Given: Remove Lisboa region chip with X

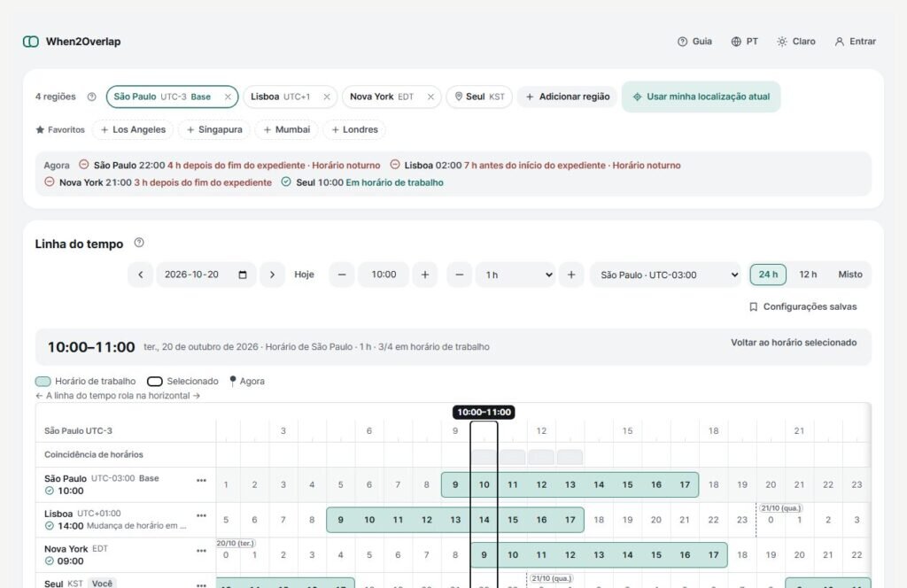Looking at the screenshot, I should (327, 97).
